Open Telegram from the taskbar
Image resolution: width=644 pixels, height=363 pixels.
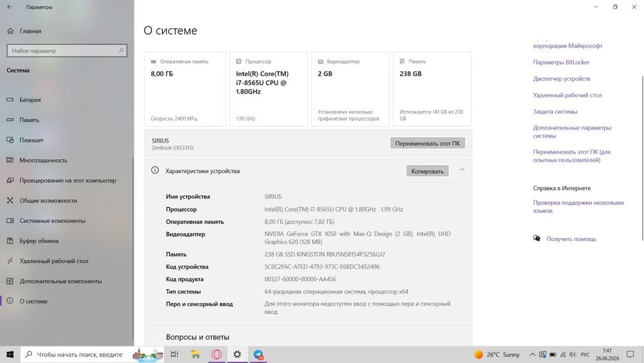coord(258,355)
